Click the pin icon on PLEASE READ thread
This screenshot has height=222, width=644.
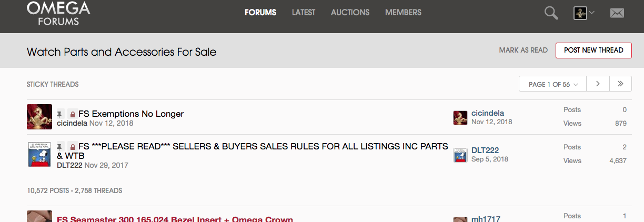61,146
